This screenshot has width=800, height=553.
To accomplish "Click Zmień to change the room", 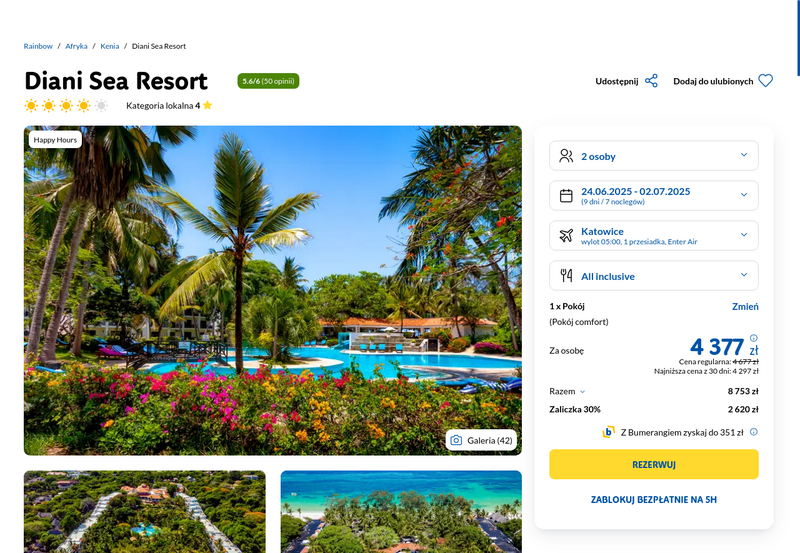I will [745, 307].
